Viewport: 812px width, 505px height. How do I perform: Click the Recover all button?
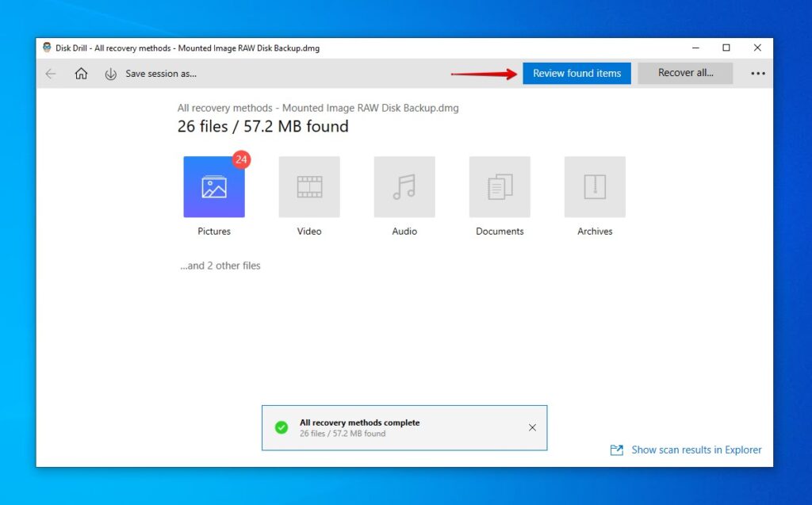coord(684,73)
